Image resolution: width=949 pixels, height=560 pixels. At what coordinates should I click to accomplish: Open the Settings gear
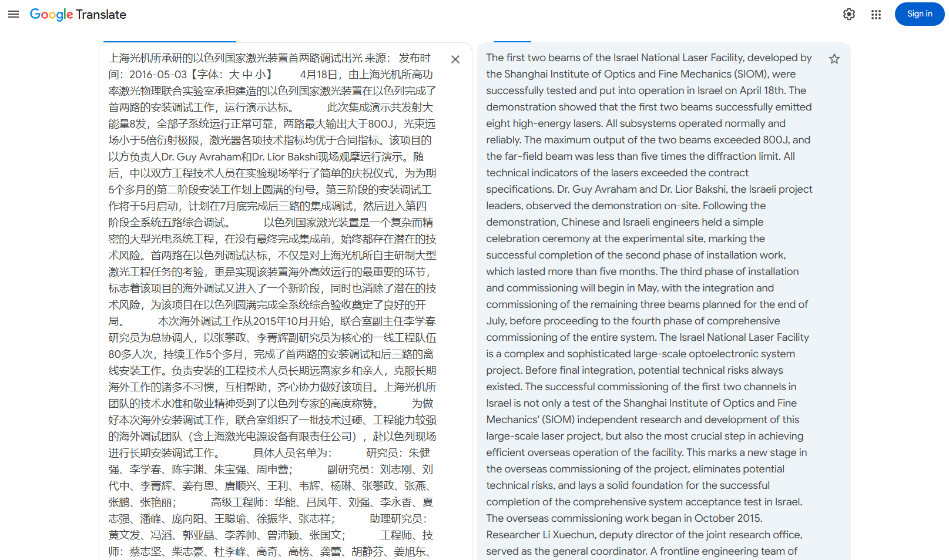849,14
